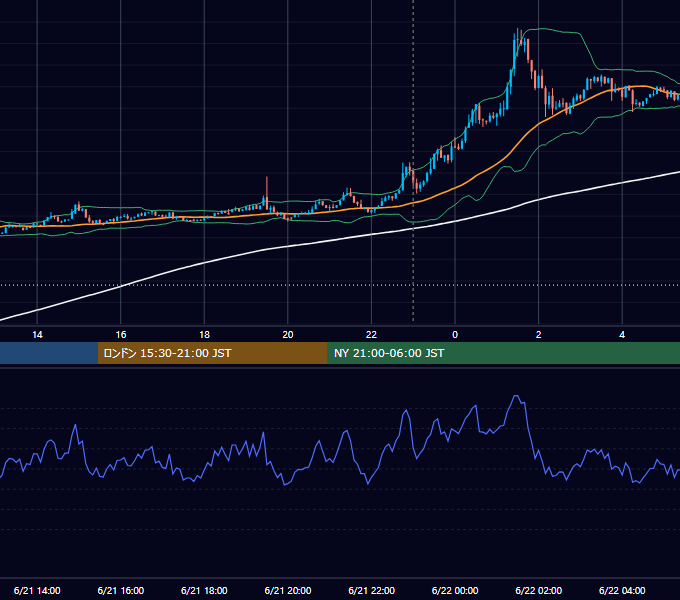Viewport: 680px width, 600px height.
Task: Click the 4 hour axis label
Action: click(622, 335)
